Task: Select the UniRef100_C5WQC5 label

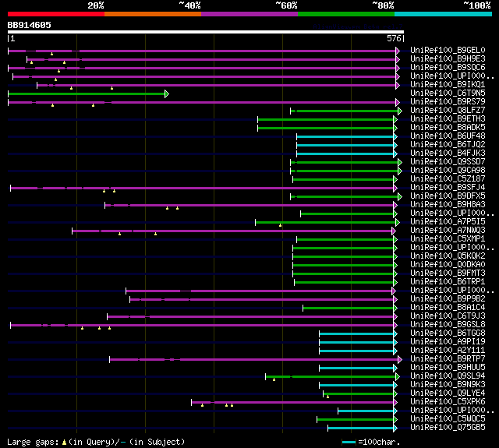Action: pos(448,419)
